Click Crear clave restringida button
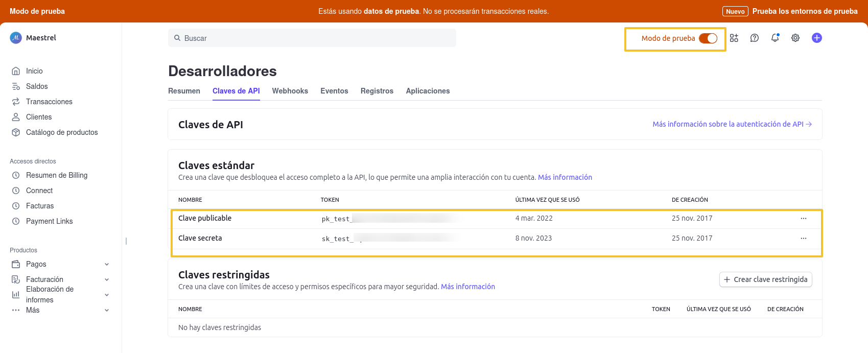The width and height of the screenshot is (868, 353). 765,279
